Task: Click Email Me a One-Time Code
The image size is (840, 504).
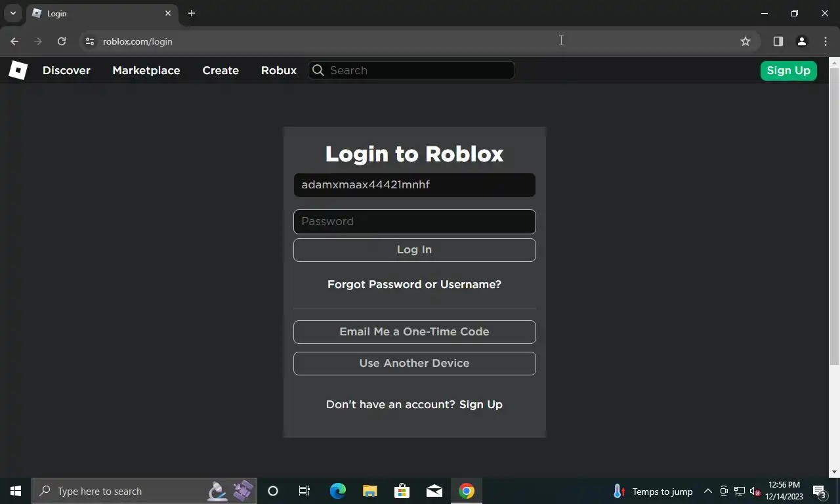Action: pyautogui.click(x=414, y=332)
